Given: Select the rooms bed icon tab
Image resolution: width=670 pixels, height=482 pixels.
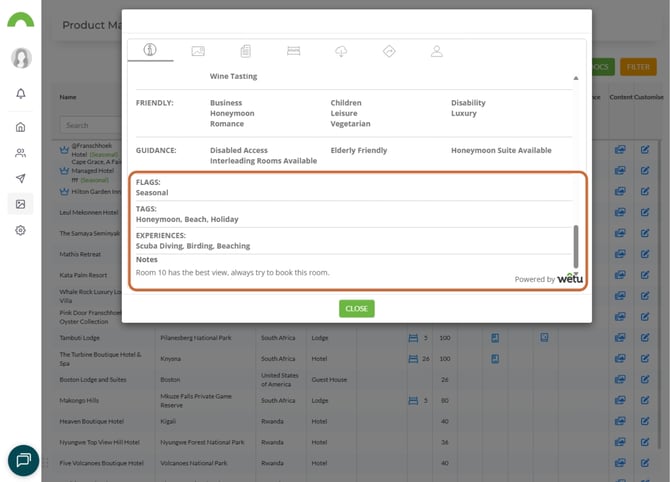Looking at the screenshot, I should (293, 50).
